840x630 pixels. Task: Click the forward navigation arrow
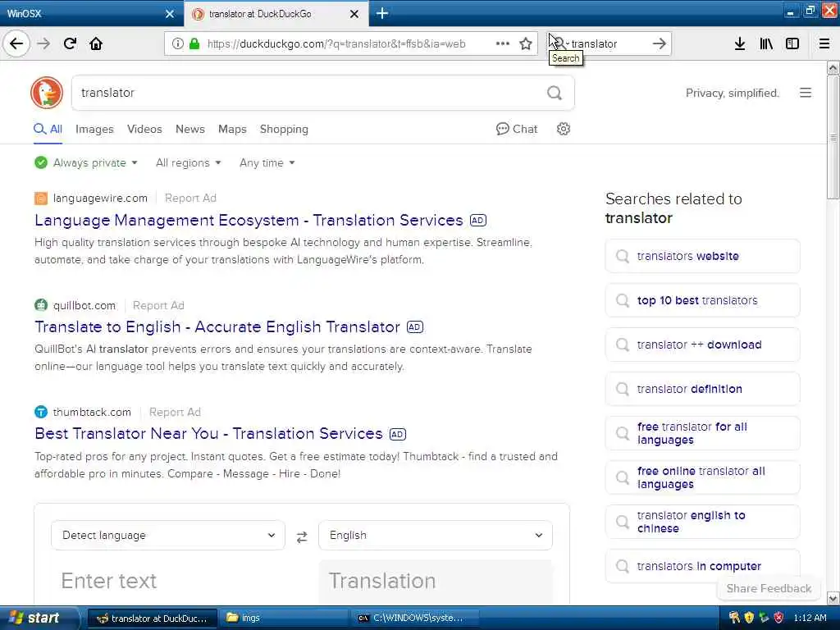44,43
